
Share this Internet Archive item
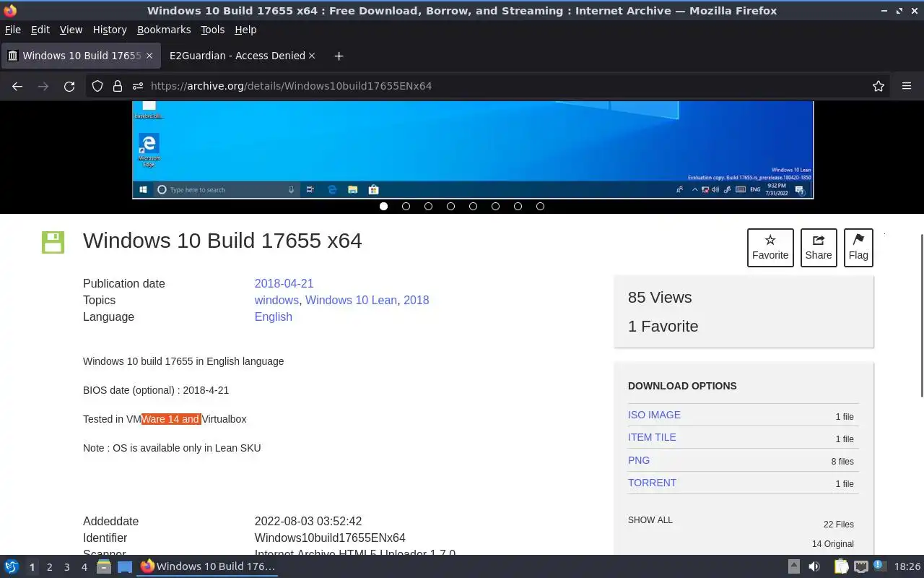pos(819,247)
